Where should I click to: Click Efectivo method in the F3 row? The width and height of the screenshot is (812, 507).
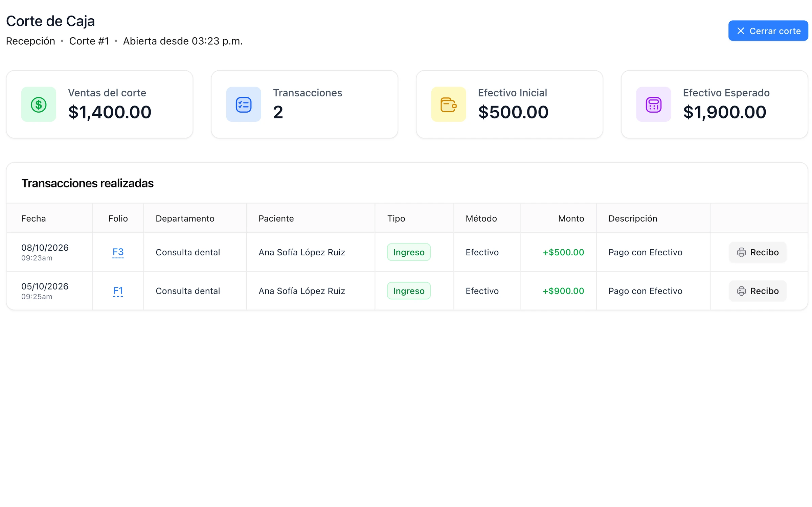click(x=482, y=252)
